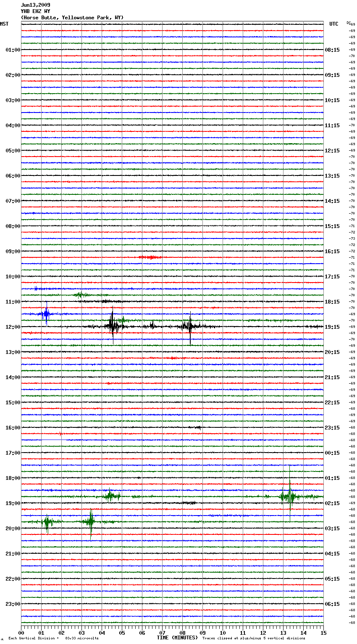The height and width of the screenshot is (644, 357).
Task: Click the 10:15 UTC time label
Action: [332, 100]
